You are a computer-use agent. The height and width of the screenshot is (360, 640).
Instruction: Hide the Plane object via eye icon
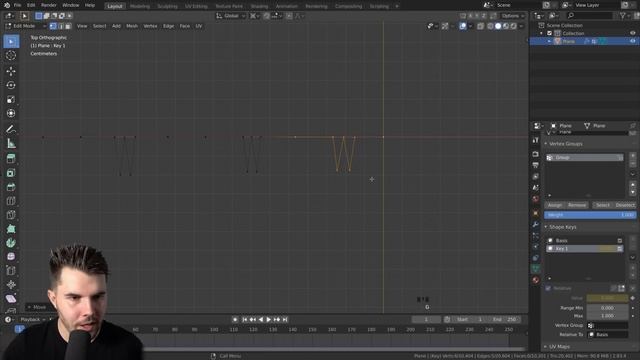click(x=632, y=41)
